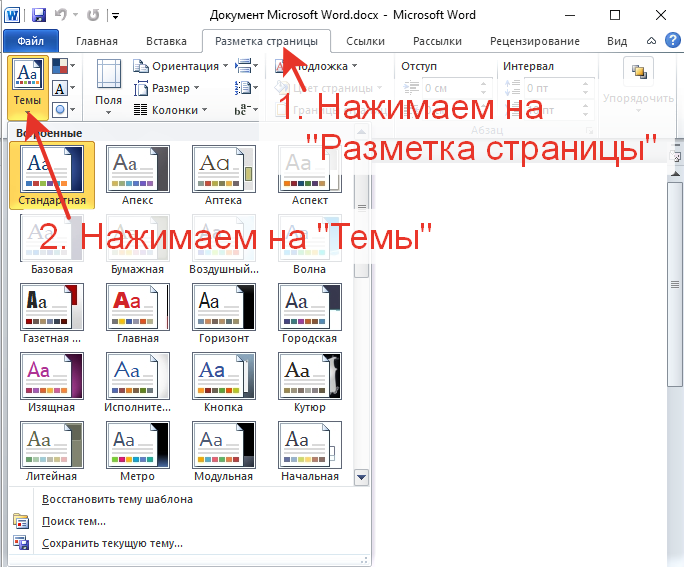Open the Рассылки tab
Viewport: 685px width, 567px height.
point(437,41)
